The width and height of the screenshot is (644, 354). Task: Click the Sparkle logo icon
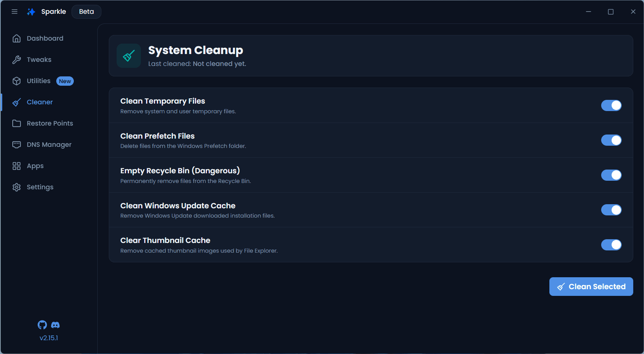click(31, 12)
